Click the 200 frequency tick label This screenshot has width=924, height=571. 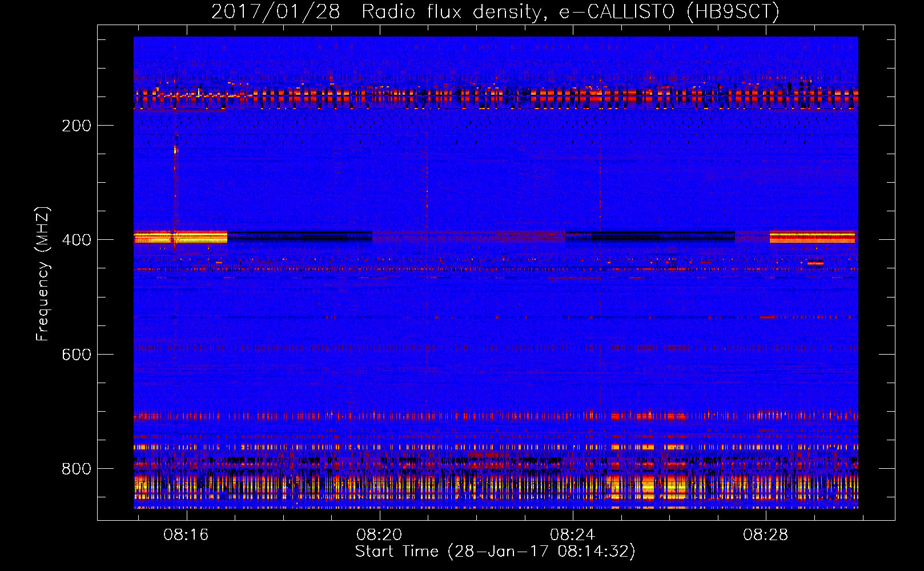click(x=77, y=126)
